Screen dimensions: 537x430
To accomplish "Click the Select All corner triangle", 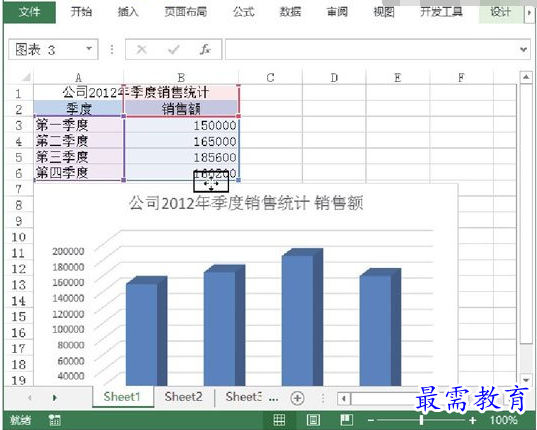I will (26, 77).
